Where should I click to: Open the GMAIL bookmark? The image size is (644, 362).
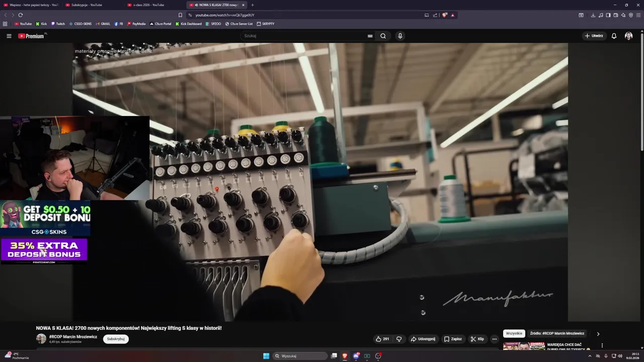click(103, 24)
